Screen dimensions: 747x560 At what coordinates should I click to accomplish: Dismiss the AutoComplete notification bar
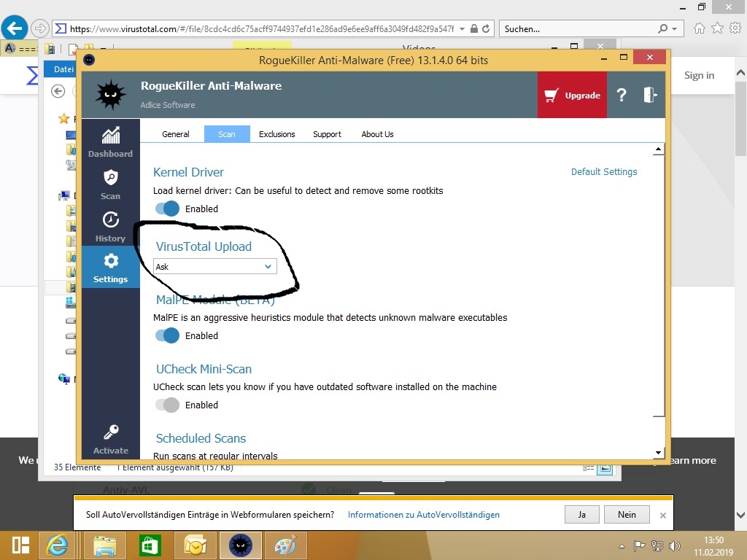click(662, 516)
